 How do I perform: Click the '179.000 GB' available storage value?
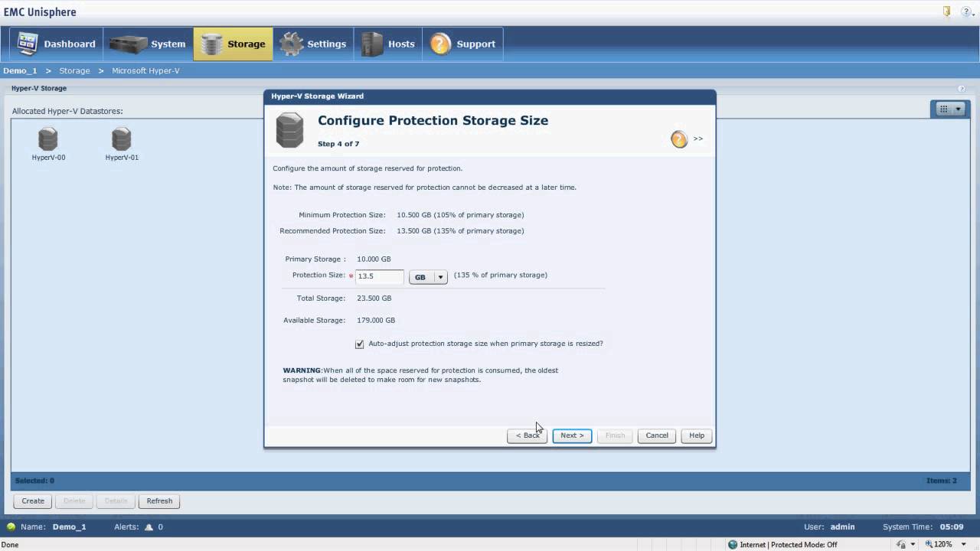[x=376, y=321]
